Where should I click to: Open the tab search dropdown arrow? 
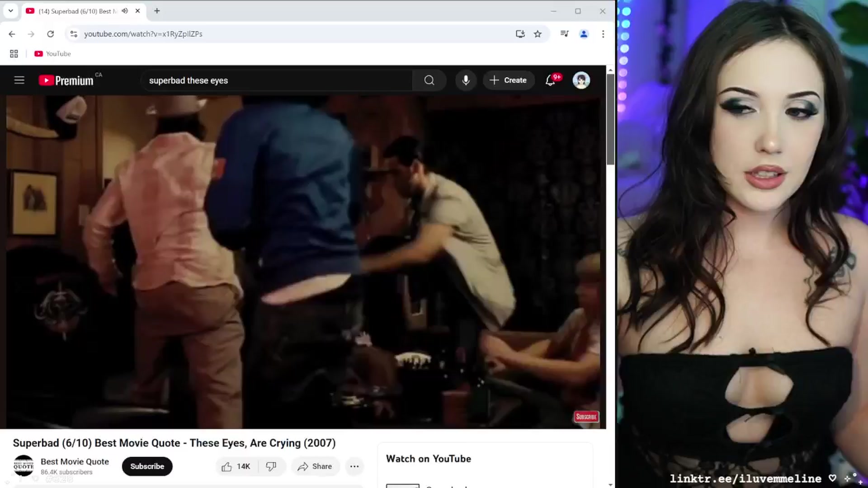pyautogui.click(x=11, y=11)
